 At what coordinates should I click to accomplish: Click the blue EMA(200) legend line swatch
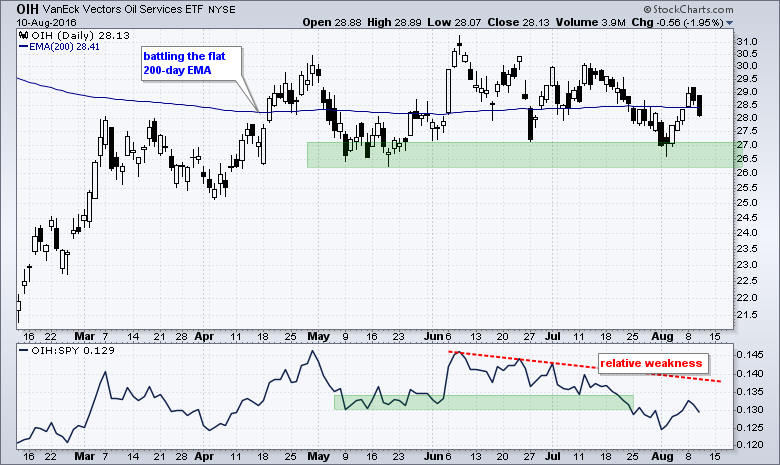pos(23,47)
